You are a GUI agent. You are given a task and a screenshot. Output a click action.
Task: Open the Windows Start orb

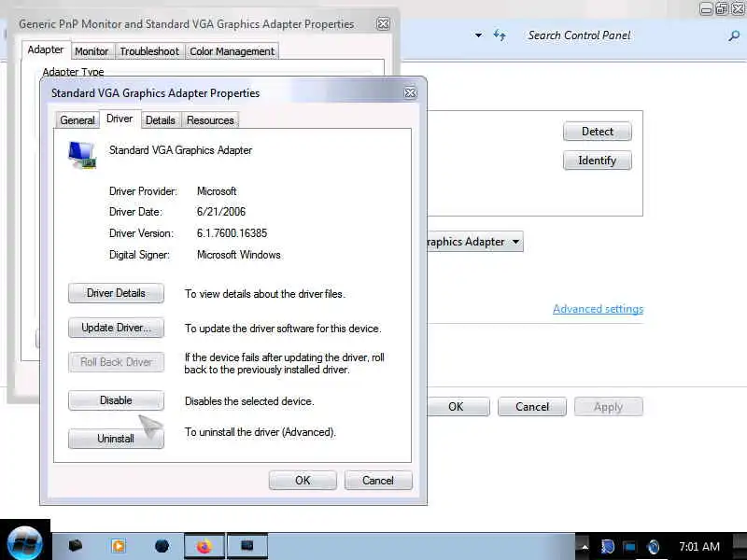[25, 543]
